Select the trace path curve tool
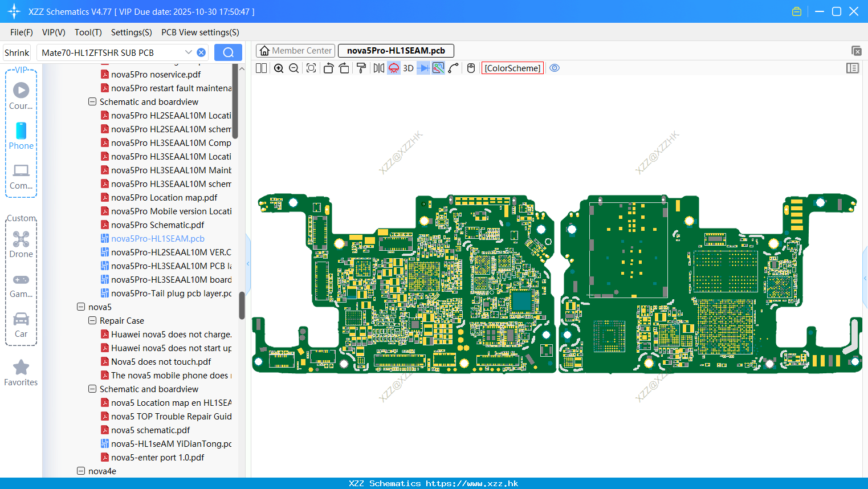Viewport: 868px width, 489px height. click(454, 68)
